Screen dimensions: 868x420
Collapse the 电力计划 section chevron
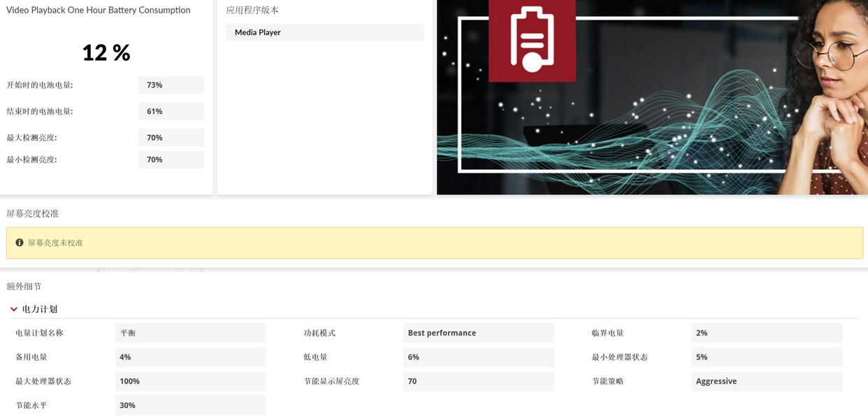(x=14, y=309)
